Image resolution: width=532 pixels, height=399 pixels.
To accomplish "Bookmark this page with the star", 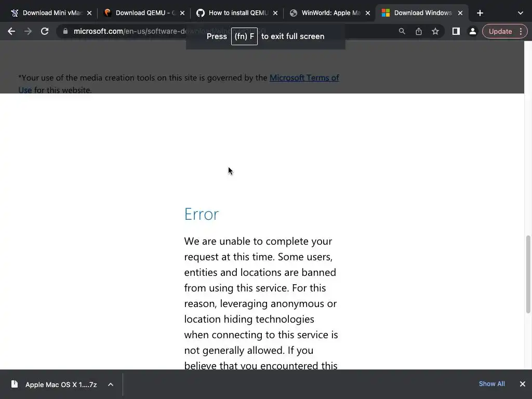I will (435, 31).
